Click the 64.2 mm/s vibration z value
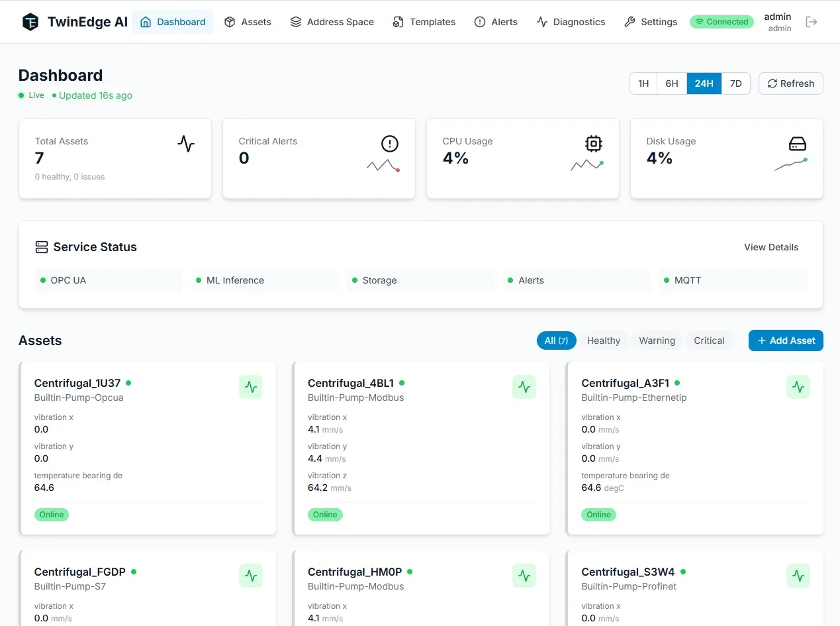 [x=330, y=488]
